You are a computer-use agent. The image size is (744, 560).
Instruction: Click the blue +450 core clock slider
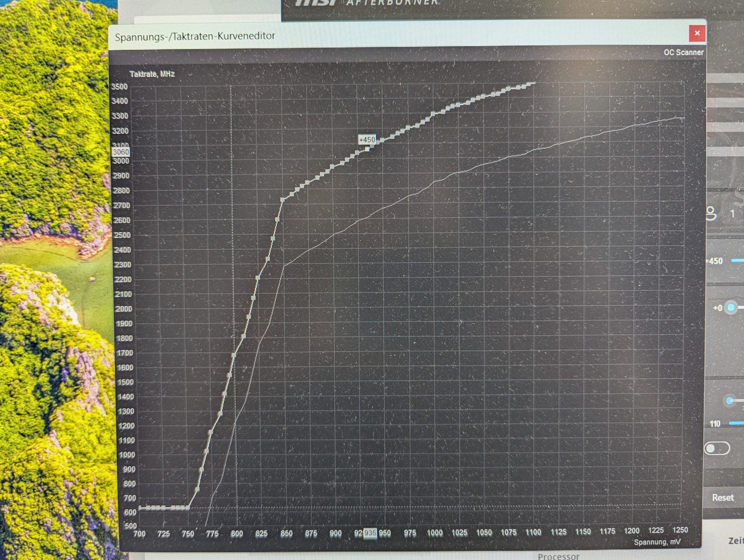[738, 260]
